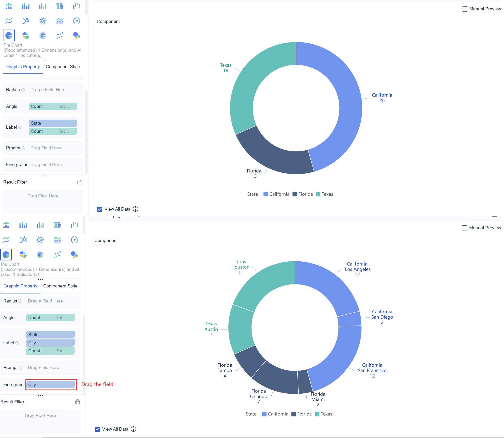Switch to the Graphic Property tab
504x438 pixels.
coord(23,66)
